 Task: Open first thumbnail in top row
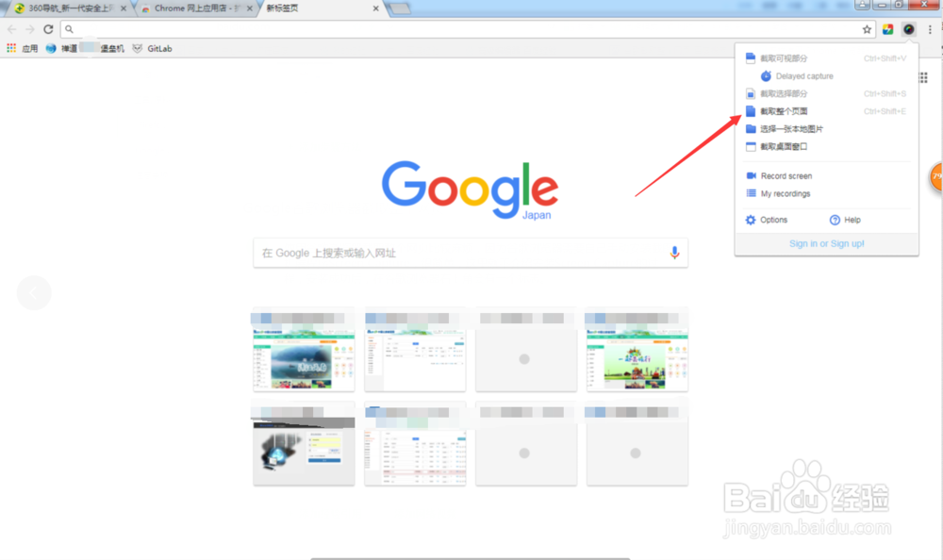(x=304, y=351)
